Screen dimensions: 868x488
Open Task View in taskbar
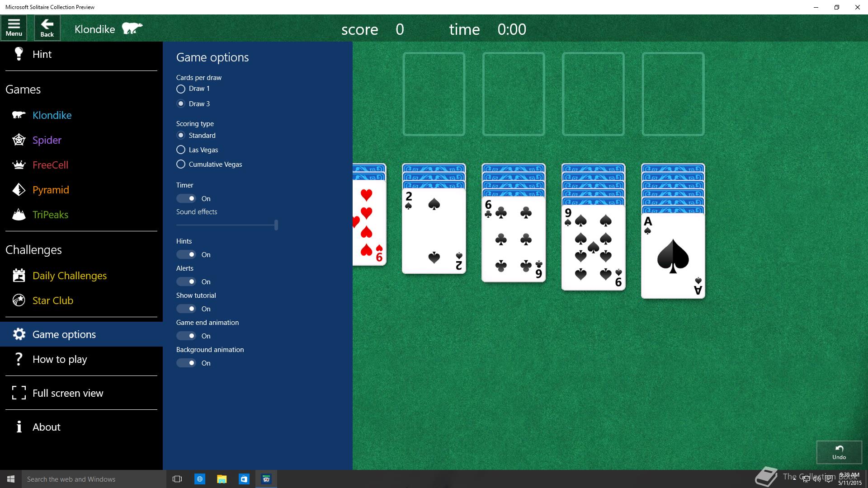click(177, 479)
